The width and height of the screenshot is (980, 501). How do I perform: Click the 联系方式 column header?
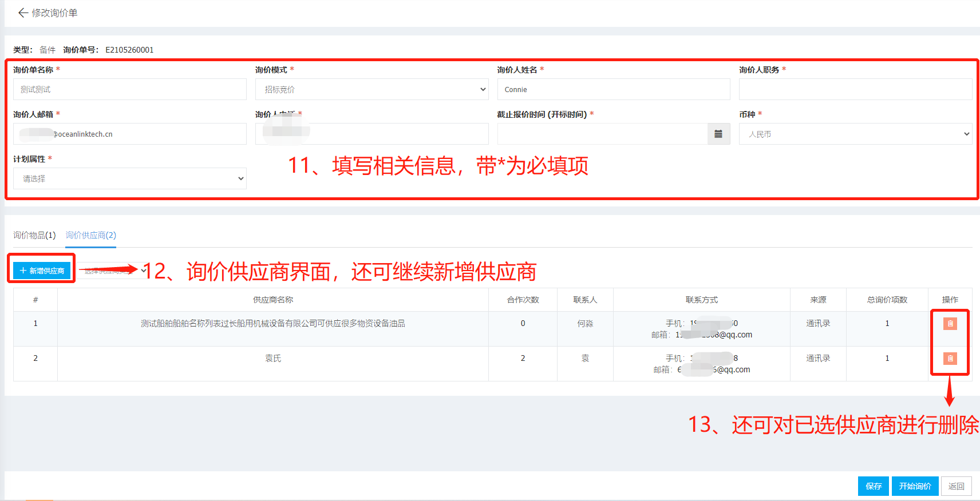tap(702, 300)
